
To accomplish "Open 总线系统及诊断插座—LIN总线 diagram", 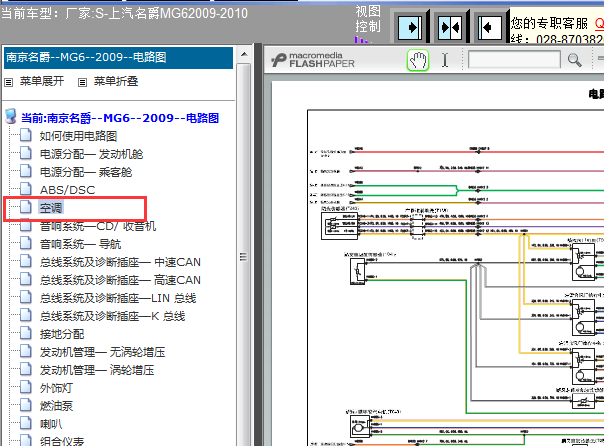I will tap(118, 298).
